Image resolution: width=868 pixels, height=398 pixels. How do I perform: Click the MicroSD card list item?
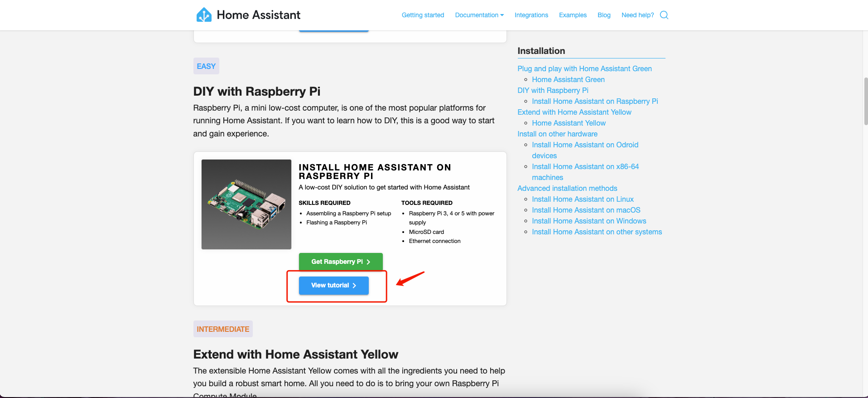coord(426,232)
